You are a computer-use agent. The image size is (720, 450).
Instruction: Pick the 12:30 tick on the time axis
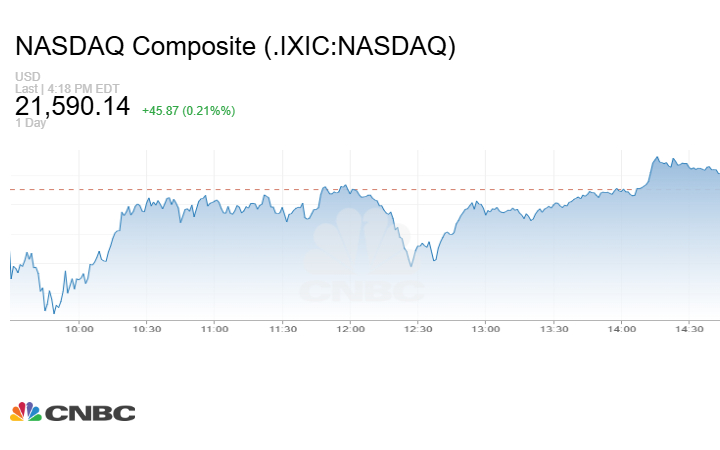point(418,329)
